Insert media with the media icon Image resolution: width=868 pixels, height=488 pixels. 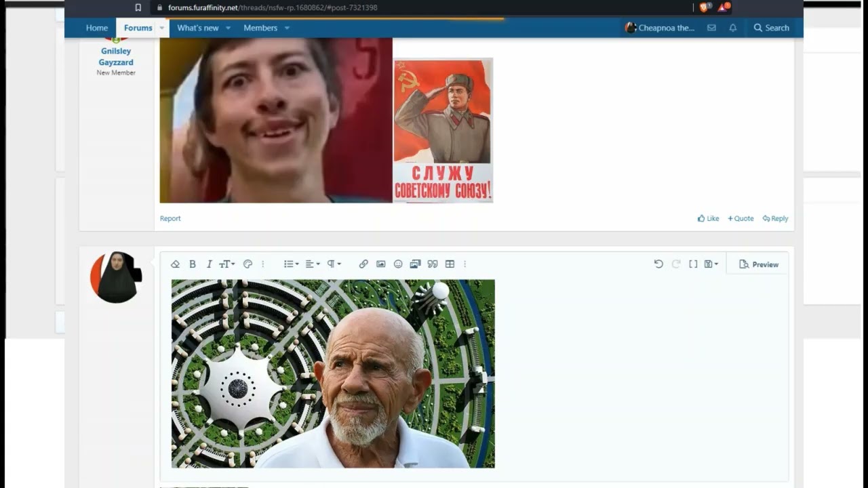[415, 264]
